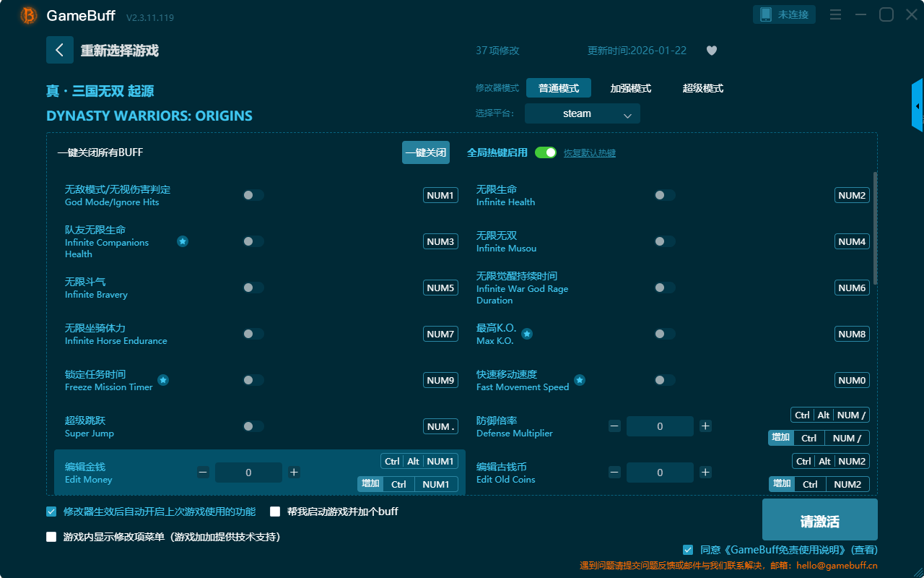Click the star icon next to Max K.O.
Image resolution: width=924 pixels, height=578 pixels.
pyautogui.click(x=527, y=334)
